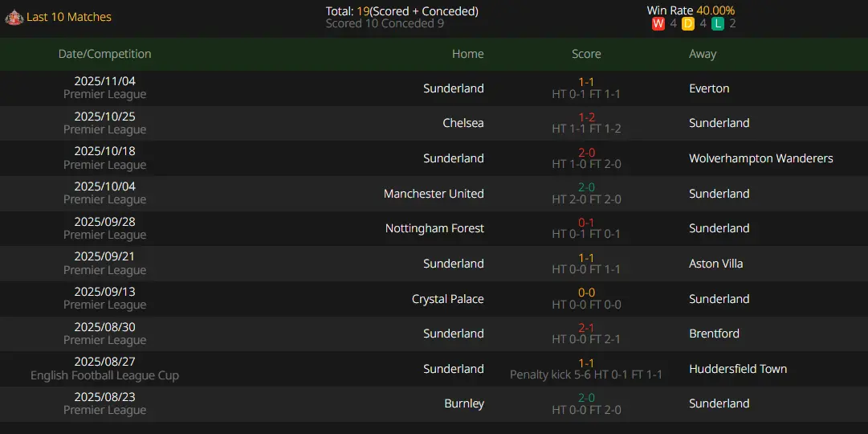Open the 0-0 Crystal Palace match score
This screenshot has width=868, height=434.
(x=586, y=293)
